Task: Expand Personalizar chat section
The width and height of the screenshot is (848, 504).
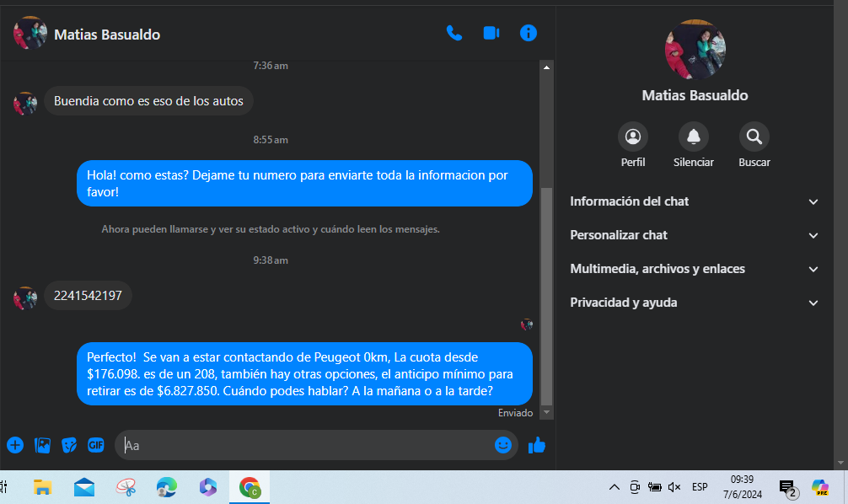Action: tap(694, 235)
